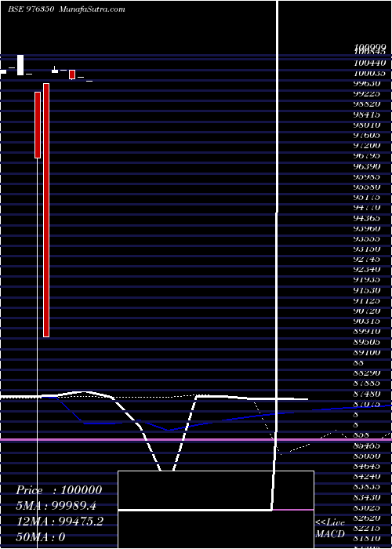The width and height of the screenshot is (392, 549).
Task: Click the 96390 price axis label
Action: tap(368, 166)
